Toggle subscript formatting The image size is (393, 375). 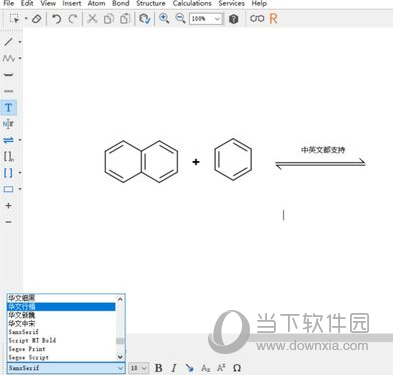(x=206, y=368)
